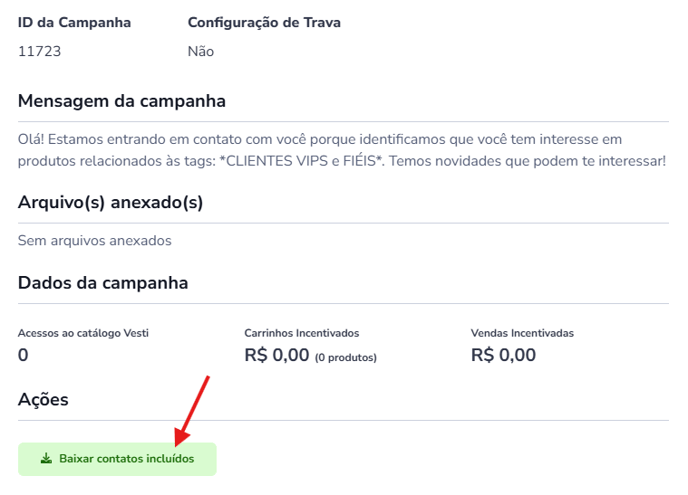Click the campaign message text starting Olá
The image size is (688, 495).
[342, 150]
